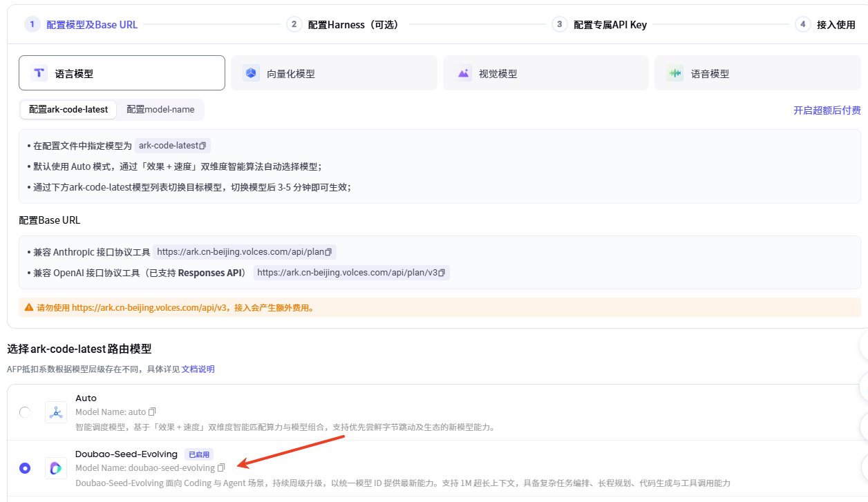Click the 配置Base URL heading
Viewport: 868px width, 502px height.
click(50, 220)
